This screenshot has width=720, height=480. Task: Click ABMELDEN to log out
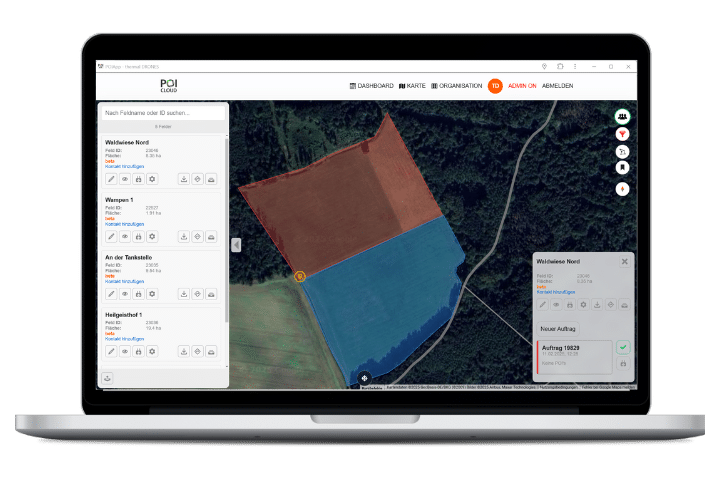pos(557,86)
